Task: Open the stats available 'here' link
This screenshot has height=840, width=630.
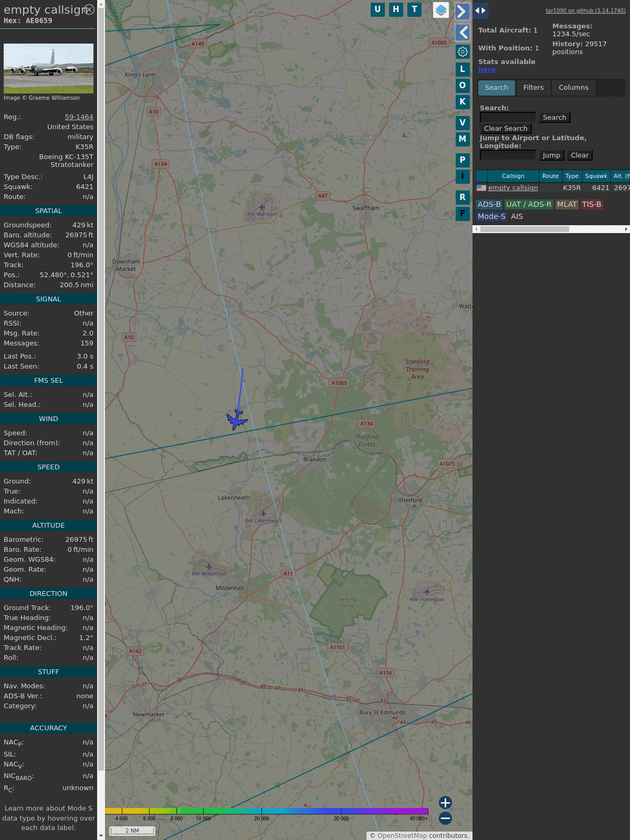Action: point(487,70)
